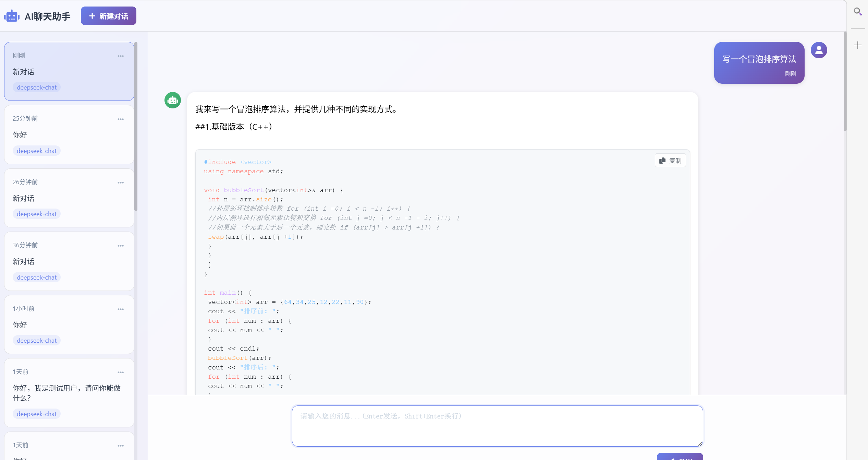Open the 36分钟前 新对话 conversation

pyautogui.click(x=69, y=261)
